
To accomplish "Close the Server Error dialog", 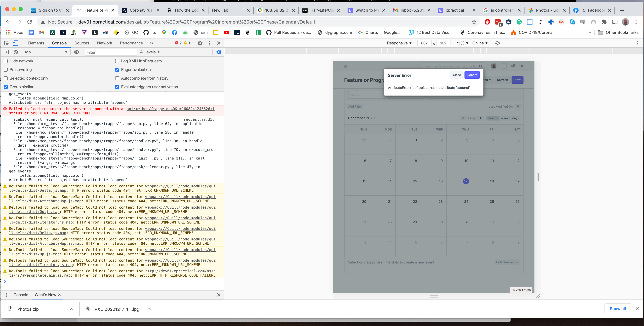I will click(x=456, y=75).
